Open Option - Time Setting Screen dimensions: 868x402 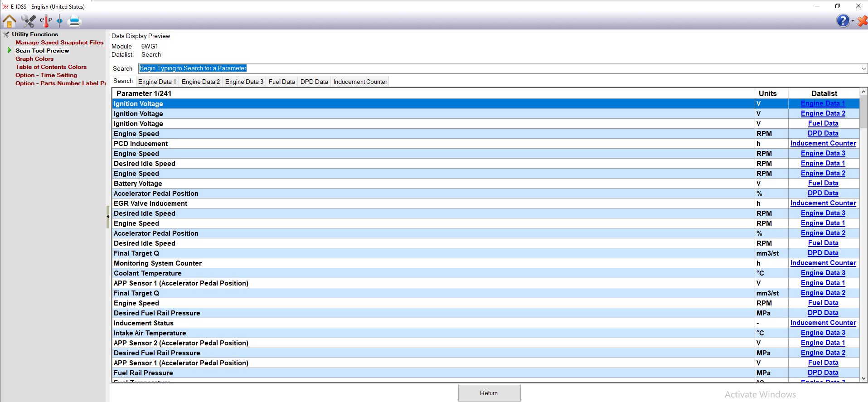(46, 75)
